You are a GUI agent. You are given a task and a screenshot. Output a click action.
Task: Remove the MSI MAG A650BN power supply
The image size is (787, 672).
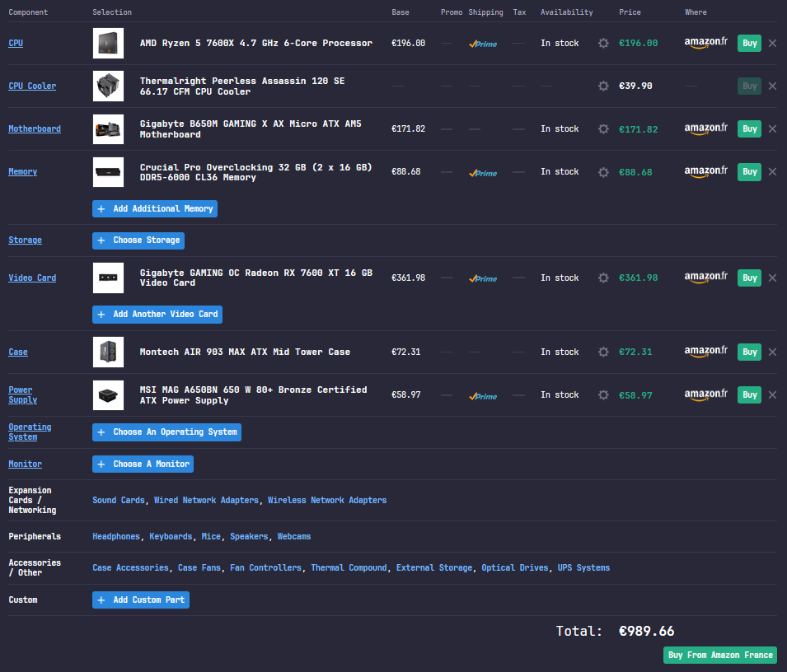point(772,395)
